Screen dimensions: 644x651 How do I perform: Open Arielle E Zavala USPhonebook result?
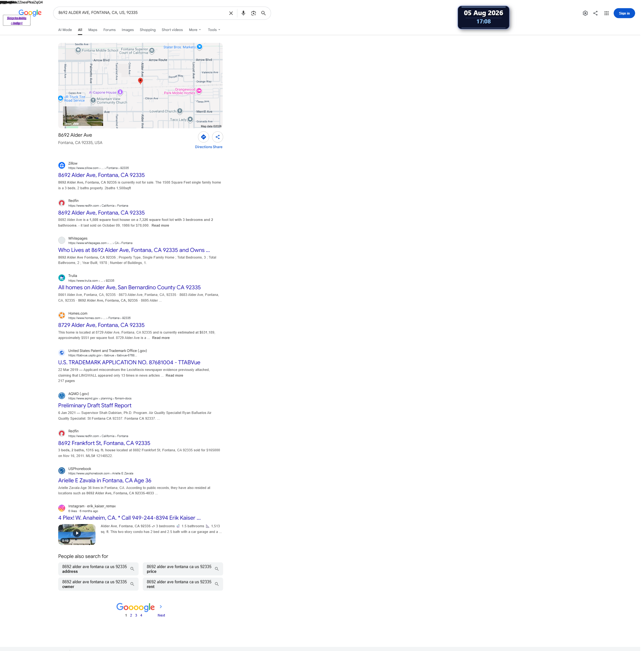coord(105,480)
